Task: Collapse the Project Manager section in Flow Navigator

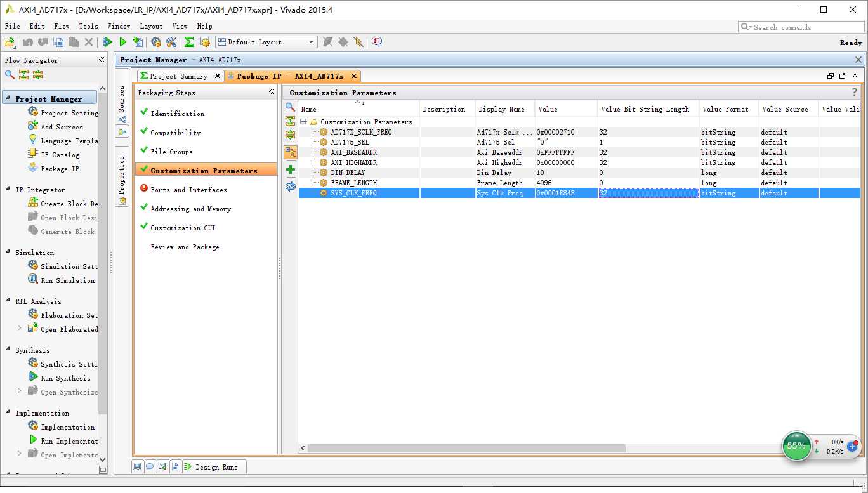Action: pyautogui.click(x=8, y=98)
